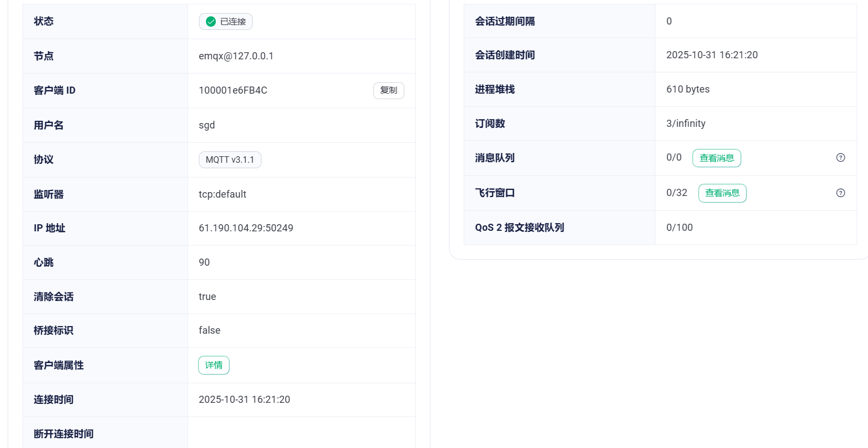Viewport: 868px width, 448px height.
Task: Click the help icon in 消息队列 row
Action: click(x=840, y=158)
